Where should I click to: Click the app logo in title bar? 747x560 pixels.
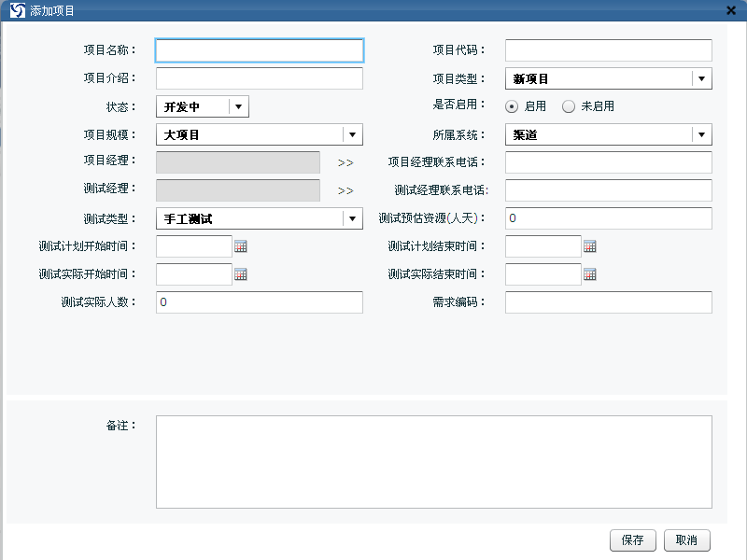[x=17, y=10]
